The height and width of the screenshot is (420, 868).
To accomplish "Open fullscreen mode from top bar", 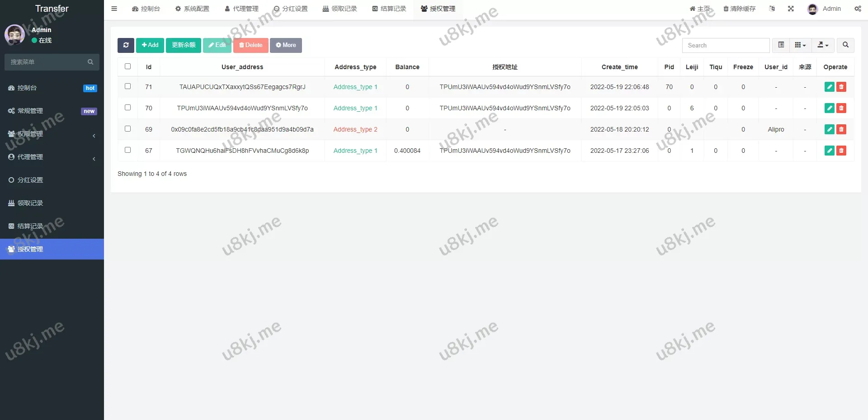I will click(790, 9).
